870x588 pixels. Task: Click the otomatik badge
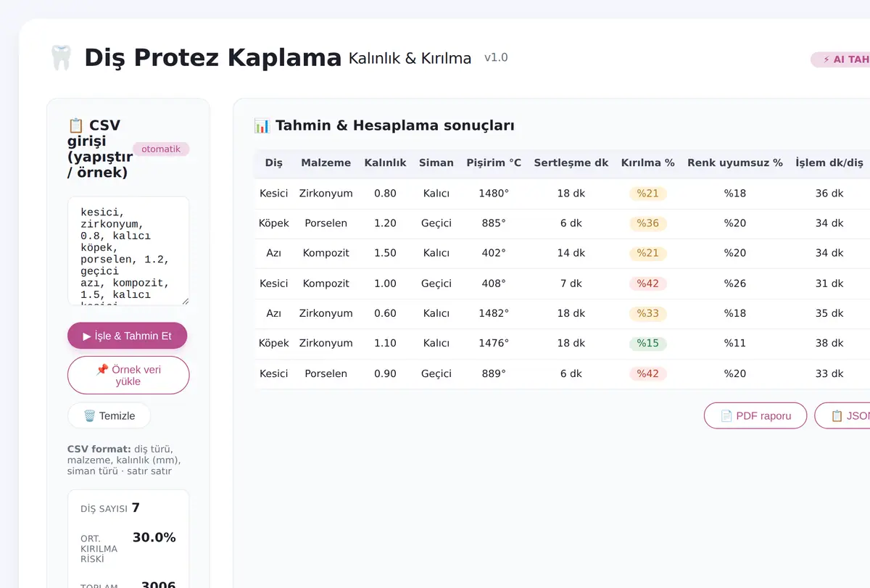click(161, 149)
